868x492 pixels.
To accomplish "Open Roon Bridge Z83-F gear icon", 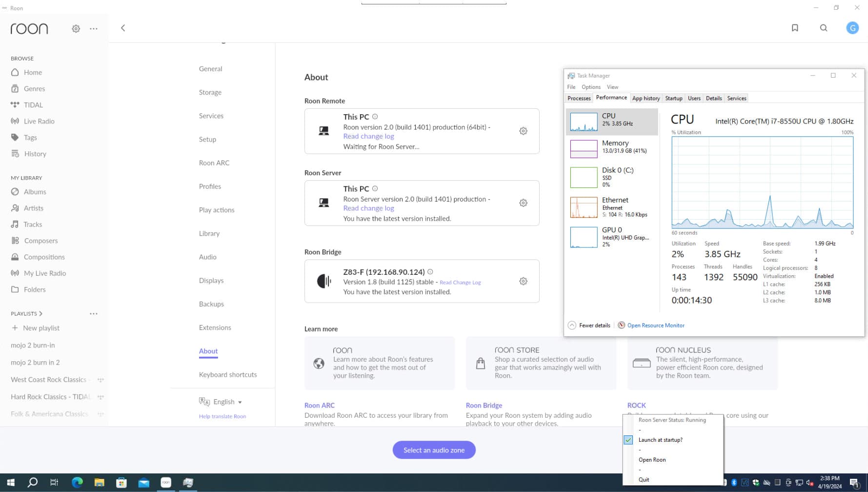I will 523,281.
